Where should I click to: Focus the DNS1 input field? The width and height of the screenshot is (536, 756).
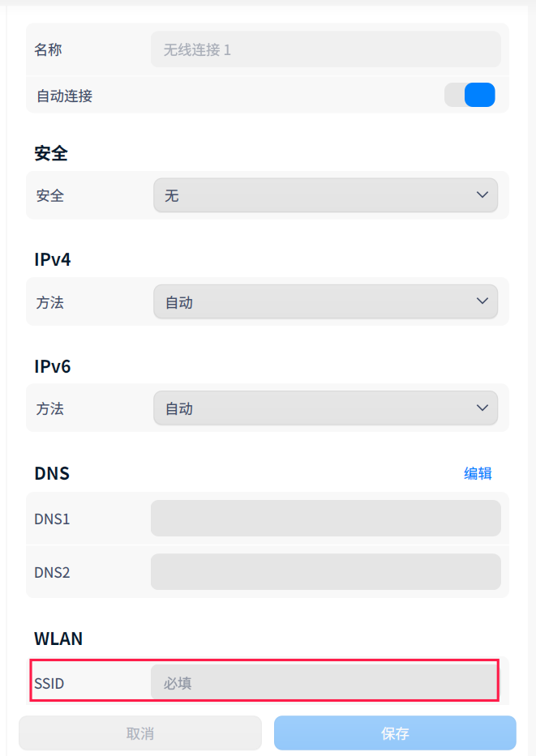pyautogui.click(x=325, y=519)
